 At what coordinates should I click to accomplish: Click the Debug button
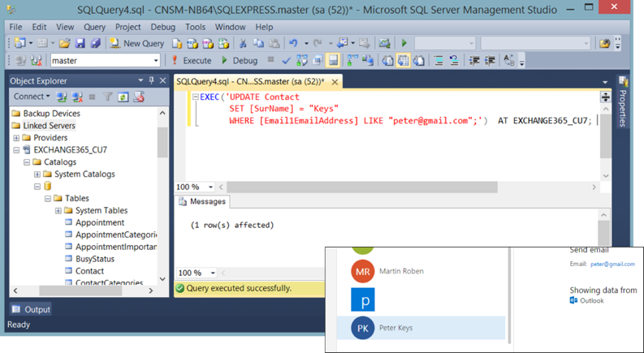pyautogui.click(x=240, y=60)
